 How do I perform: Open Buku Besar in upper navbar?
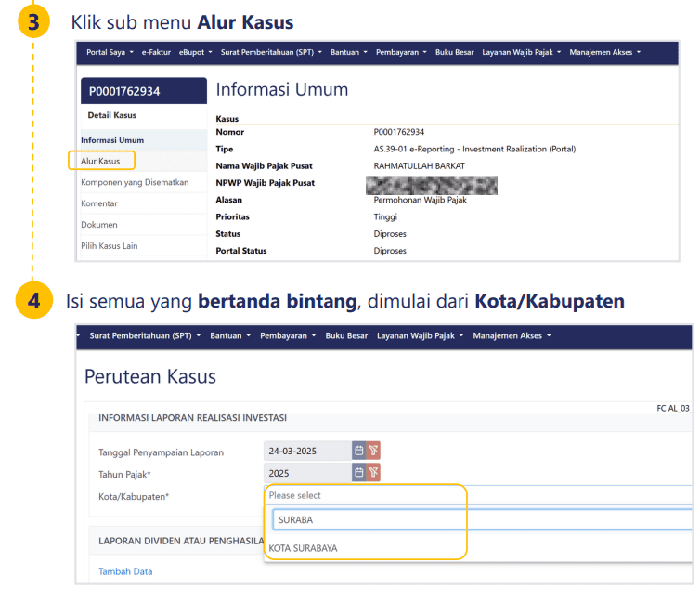455,52
